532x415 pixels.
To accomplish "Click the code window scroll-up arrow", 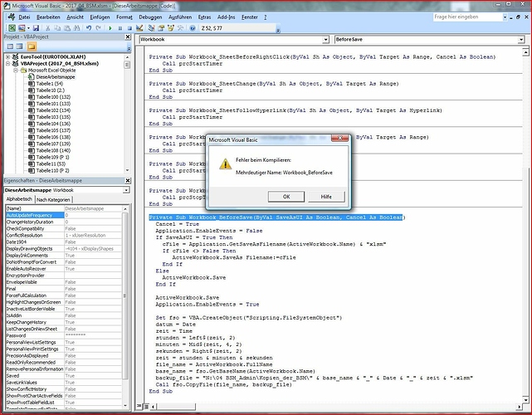I will coord(525,52).
